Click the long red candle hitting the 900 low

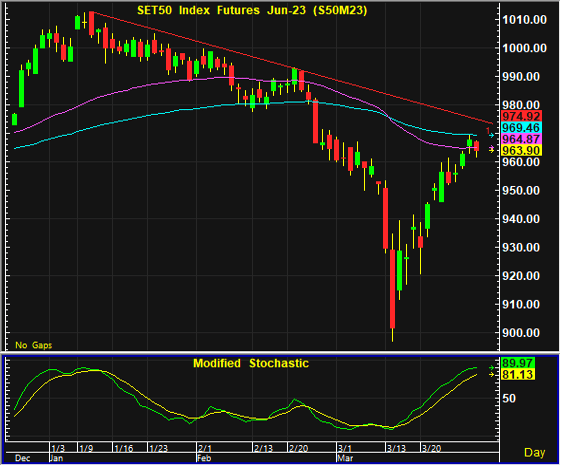click(x=392, y=289)
